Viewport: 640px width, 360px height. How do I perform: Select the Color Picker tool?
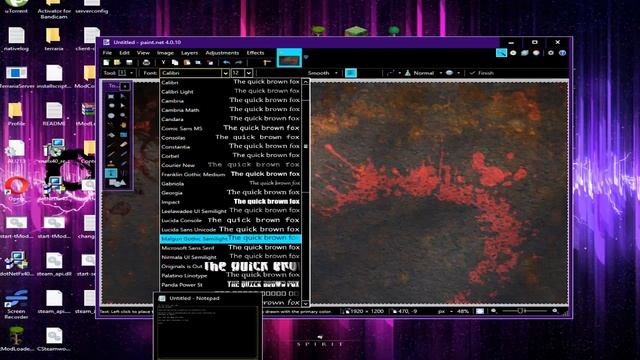[123, 154]
